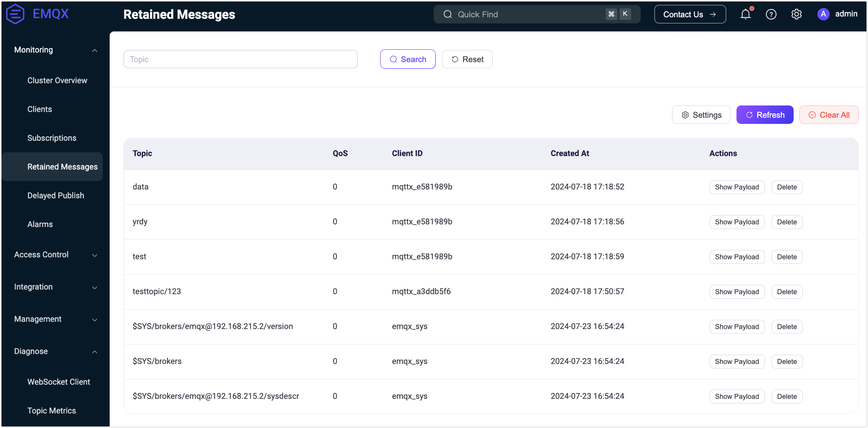
Task: Show payload for testtopic/123 message
Action: pyautogui.click(x=736, y=292)
